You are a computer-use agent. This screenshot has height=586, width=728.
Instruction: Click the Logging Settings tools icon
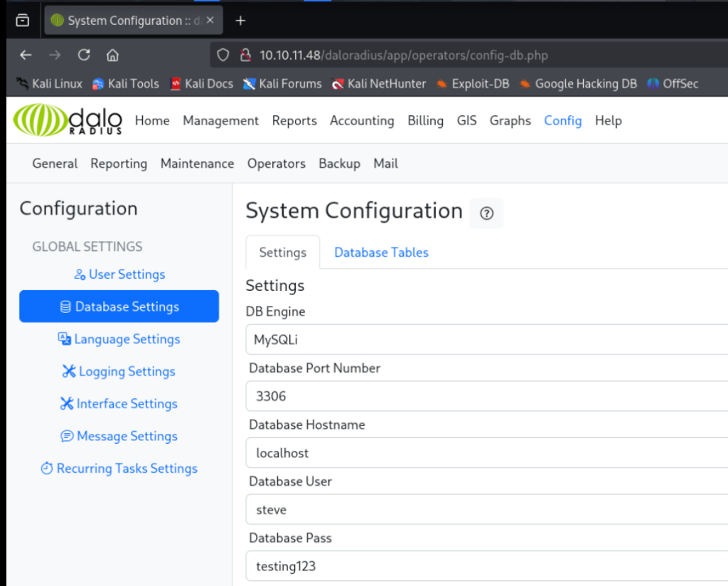click(69, 371)
